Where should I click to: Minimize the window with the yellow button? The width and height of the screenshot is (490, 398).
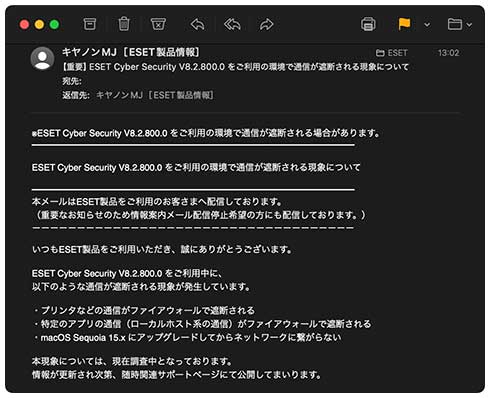click(39, 25)
